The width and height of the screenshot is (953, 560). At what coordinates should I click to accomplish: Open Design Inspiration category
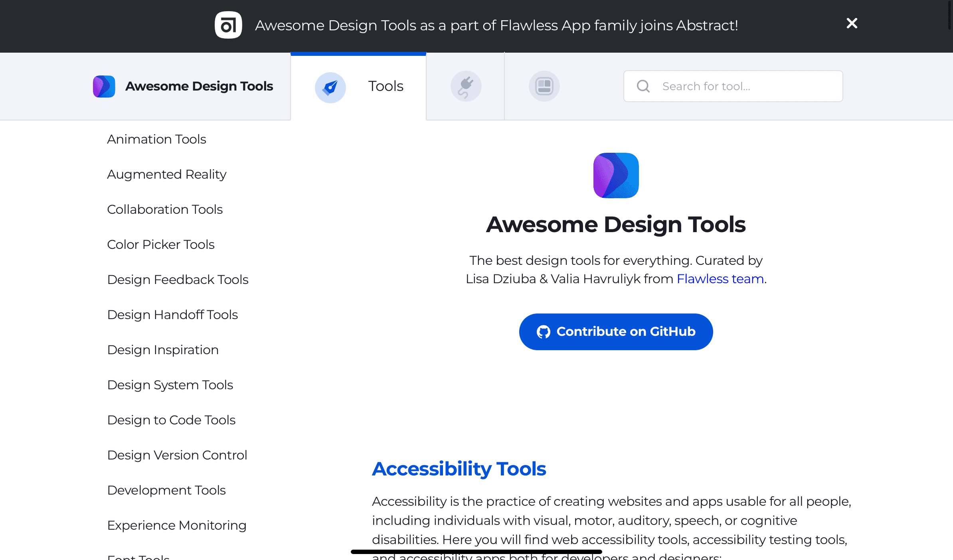163,350
